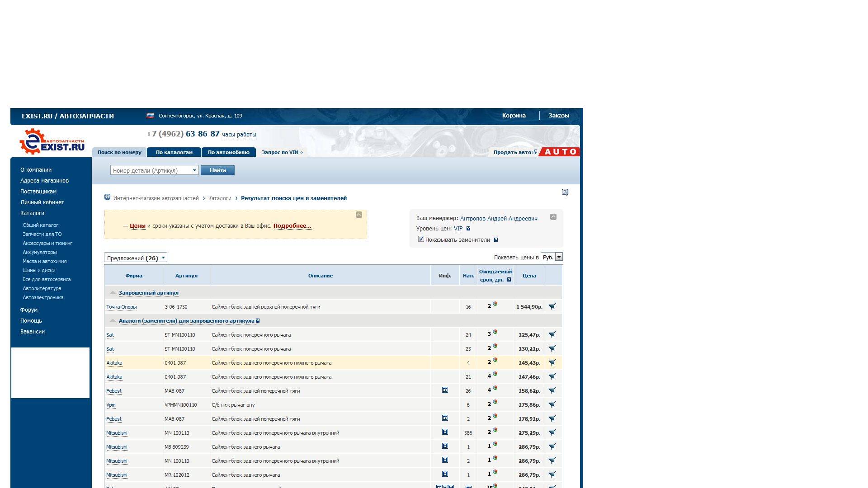Screen dimensions: 868x488
Task: Open Аккумуляторы catalog link
Action: click(x=40, y=252)
